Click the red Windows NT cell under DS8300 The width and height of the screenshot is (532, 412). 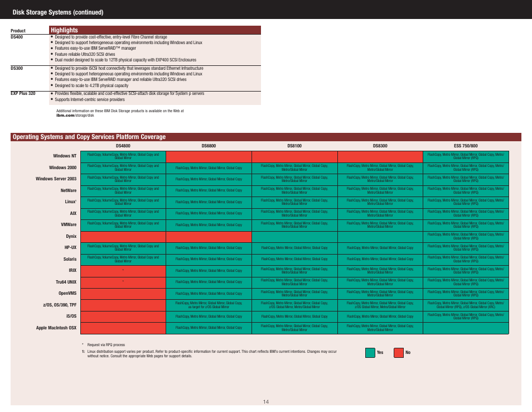(x=380, y=156)
